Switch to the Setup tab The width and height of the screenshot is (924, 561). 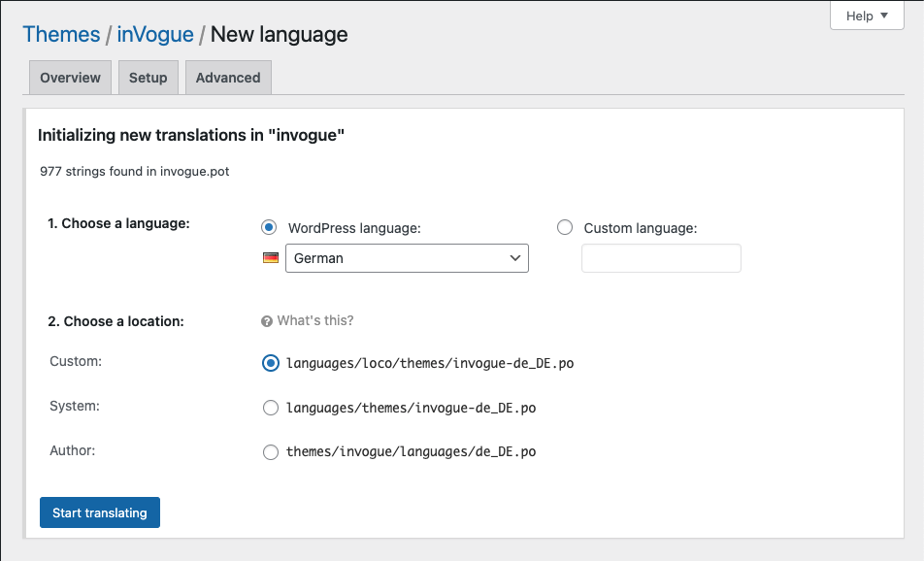148,78
